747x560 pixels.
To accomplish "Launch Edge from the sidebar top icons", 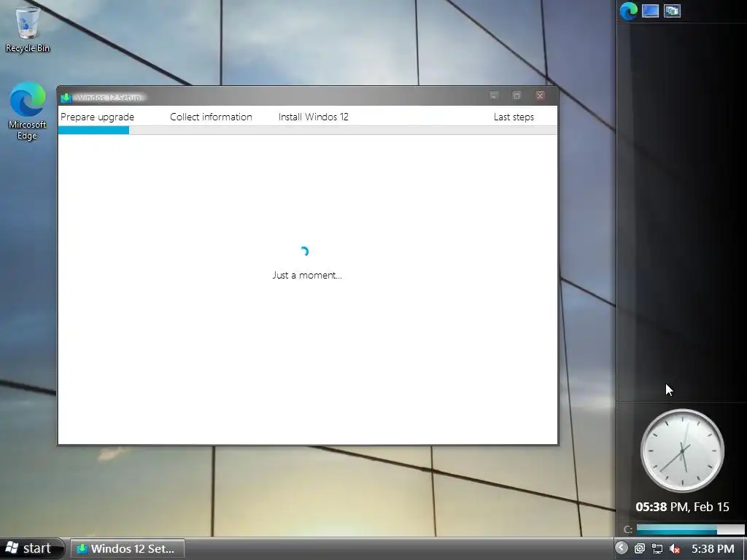I will coord(628,11).
